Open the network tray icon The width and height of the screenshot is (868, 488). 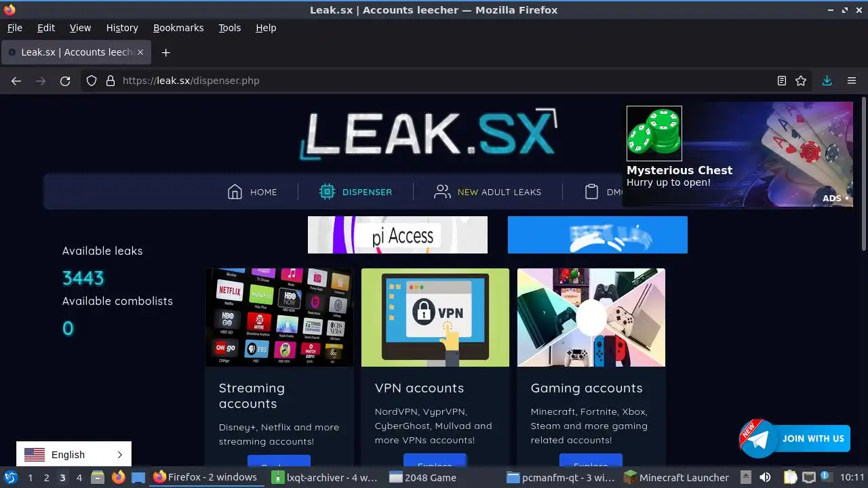[809, 477]
